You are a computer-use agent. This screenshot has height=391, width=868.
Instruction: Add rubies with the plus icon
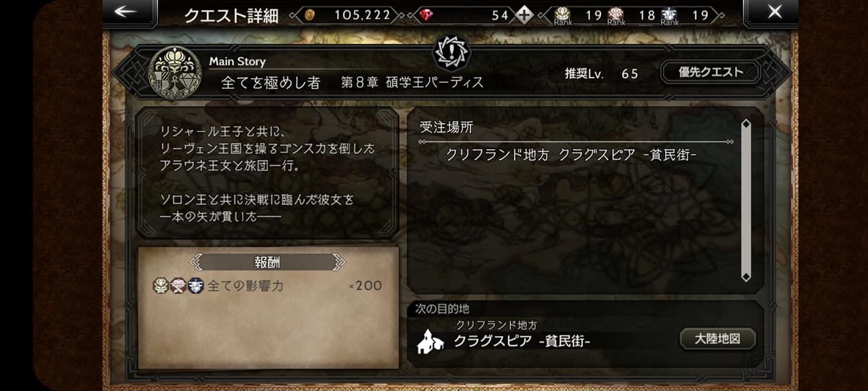click(x=524, y=15)
